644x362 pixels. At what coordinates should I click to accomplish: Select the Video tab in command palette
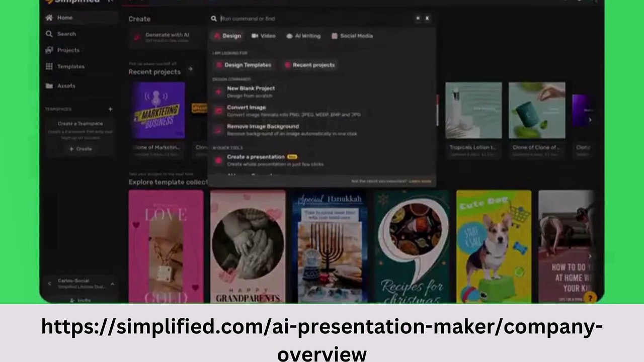264,36
